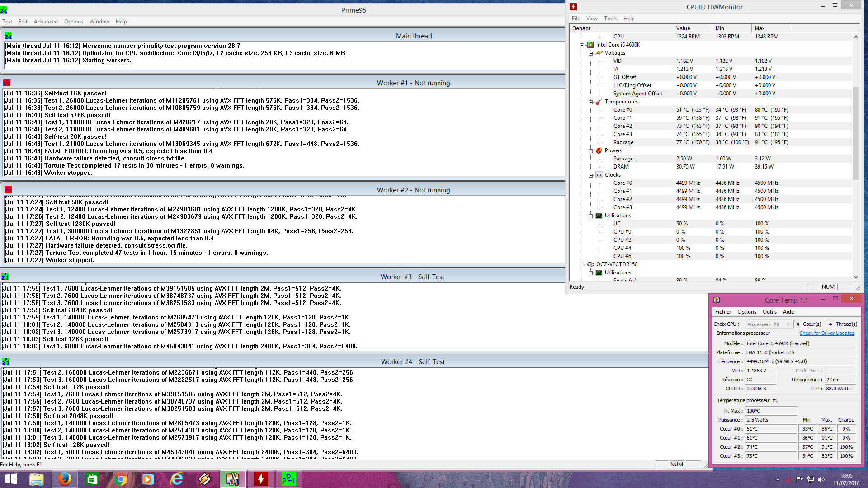Open HWMonitor Tools menu
The height and width of the screenshot is (488, 868).
coord(610,19)
